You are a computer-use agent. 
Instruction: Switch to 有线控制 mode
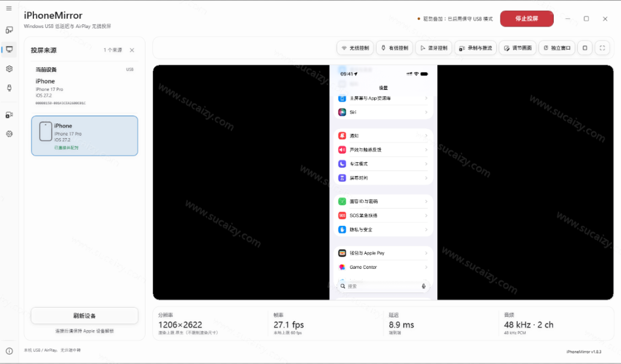[394, 48]
